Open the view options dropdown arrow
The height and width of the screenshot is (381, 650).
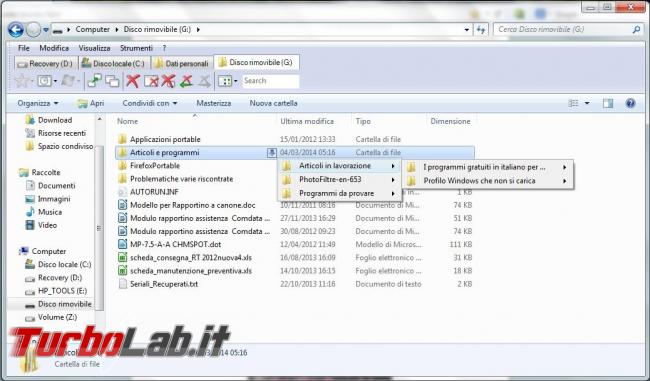pyautogui.click(x=587, y=103)
